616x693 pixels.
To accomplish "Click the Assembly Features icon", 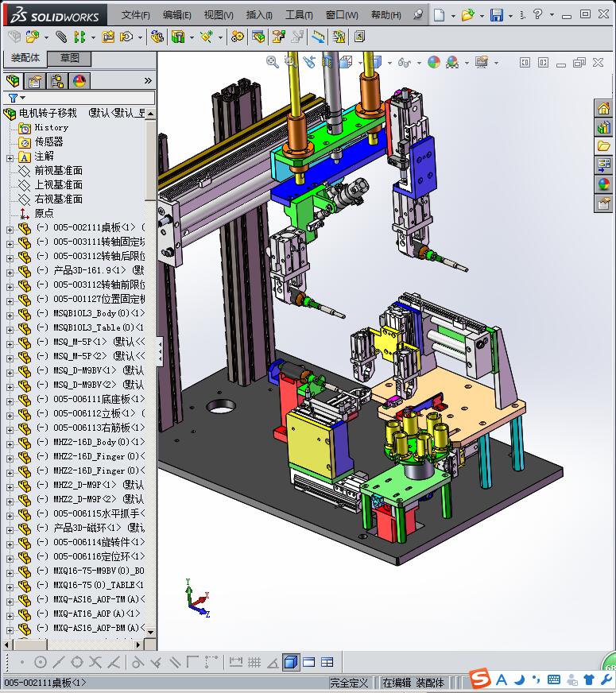I will point(178,37).
